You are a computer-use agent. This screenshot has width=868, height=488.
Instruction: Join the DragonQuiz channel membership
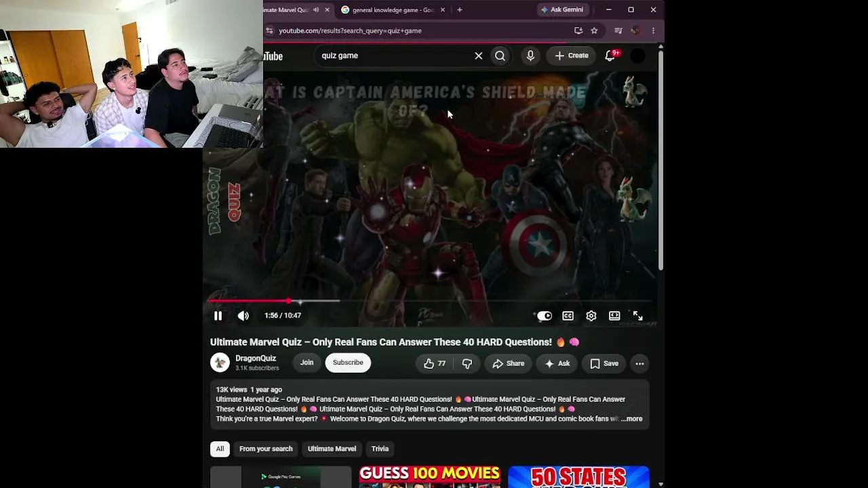click(307, 363)
